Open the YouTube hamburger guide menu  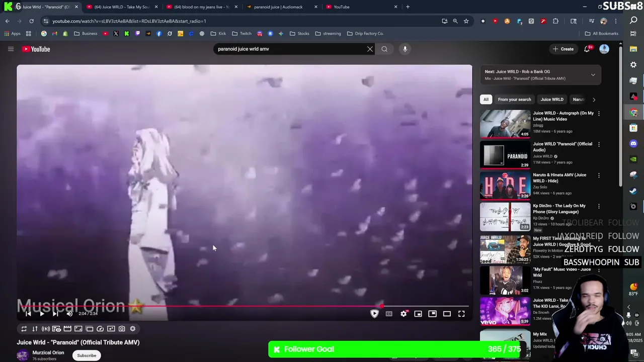[11, 49]
